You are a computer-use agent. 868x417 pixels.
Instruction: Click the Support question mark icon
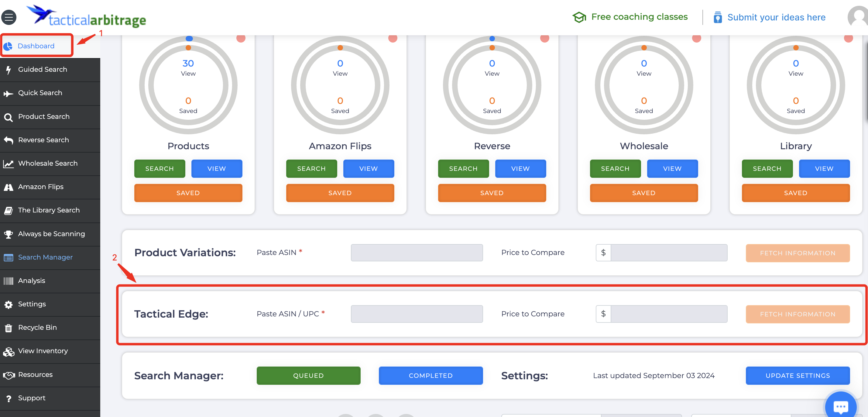point(9,399)
